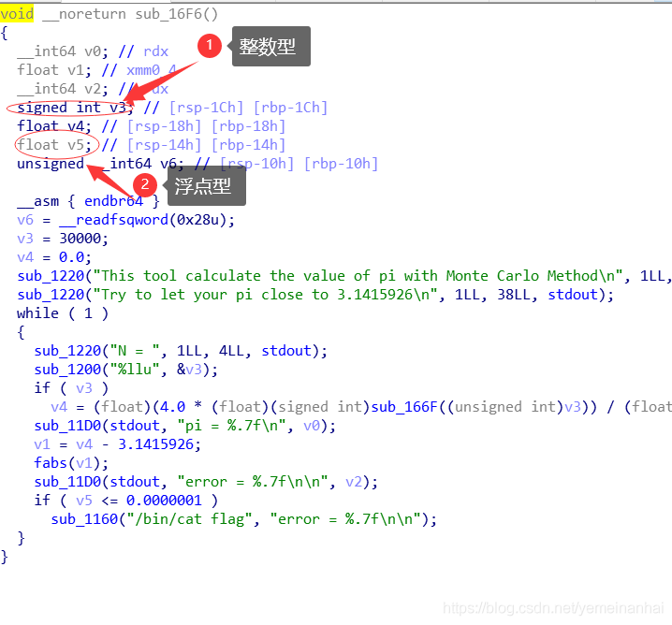Image resolution: width=672 pixels, height=625 pixels.
Task: Select the error format string in the sub_11D0 call
Action: [253, 482]
